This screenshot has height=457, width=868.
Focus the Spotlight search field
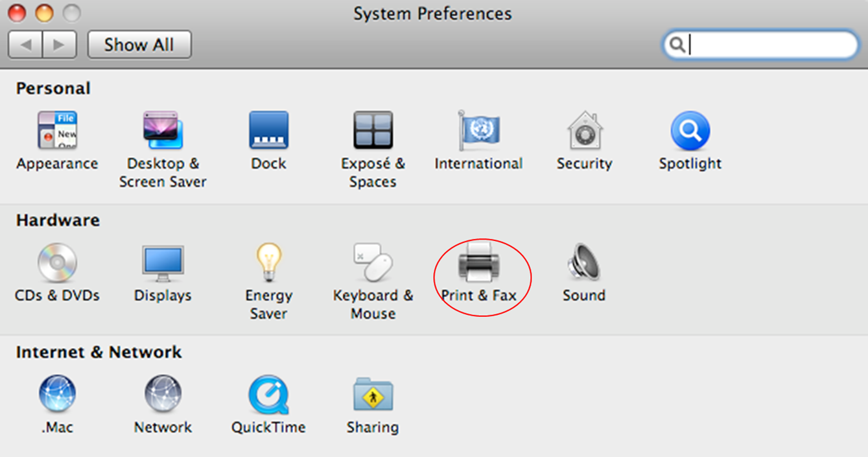click(x=760, y=45)
